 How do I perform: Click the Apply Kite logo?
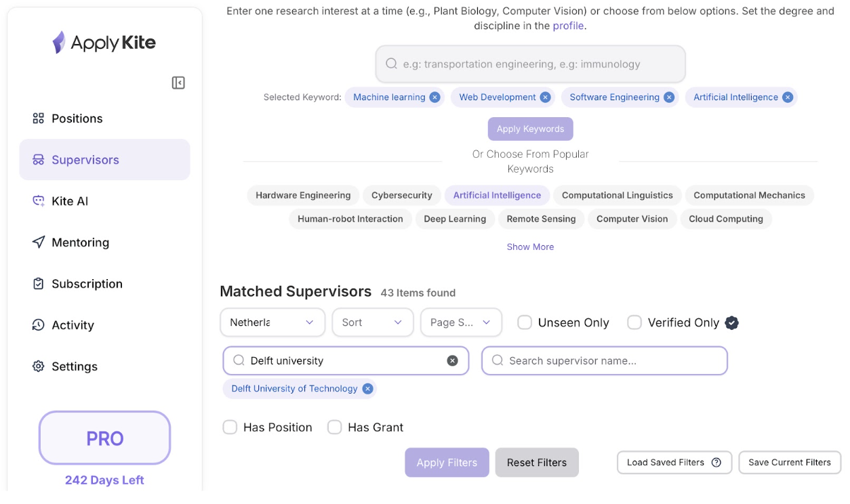pyautogui.click(x=104, y=43)
